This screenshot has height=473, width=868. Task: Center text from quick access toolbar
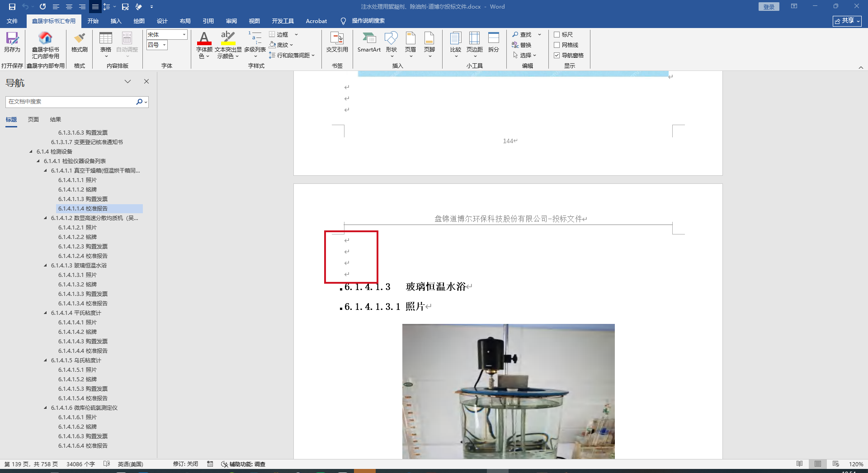click(x=69, y=7)
